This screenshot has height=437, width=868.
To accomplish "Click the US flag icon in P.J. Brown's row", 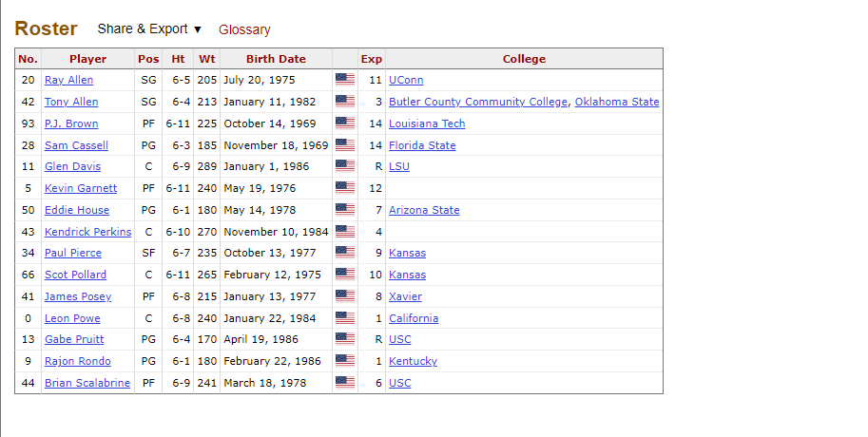I will coord(345,123).
